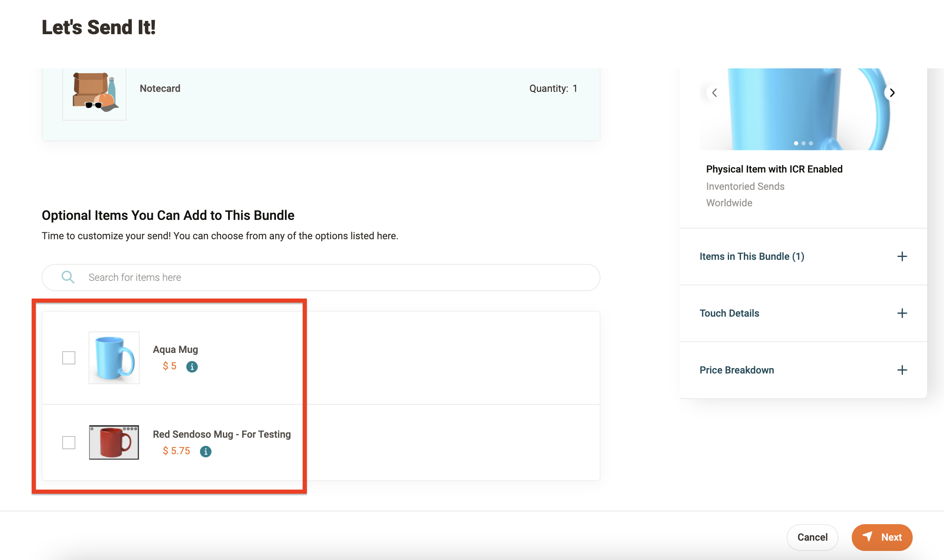Click the magnifying glass search icon

tap(68, 277)
